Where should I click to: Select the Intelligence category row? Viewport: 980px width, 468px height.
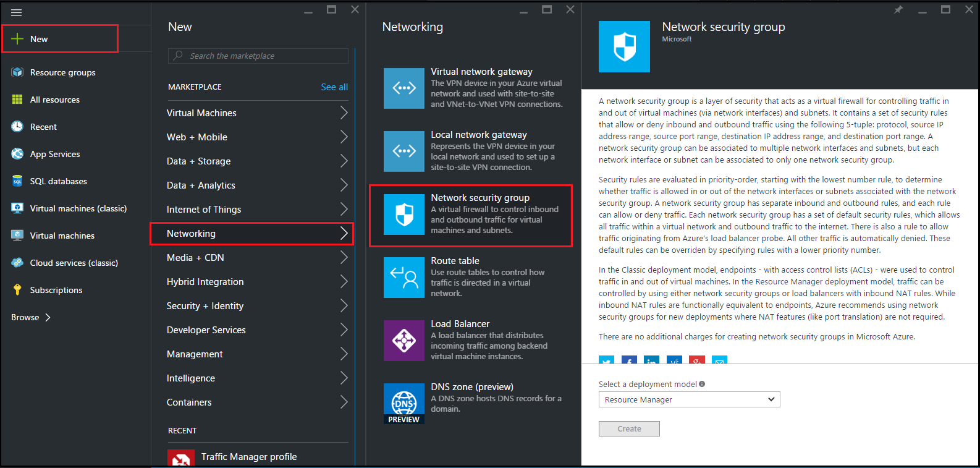click(x=252, y=378)
